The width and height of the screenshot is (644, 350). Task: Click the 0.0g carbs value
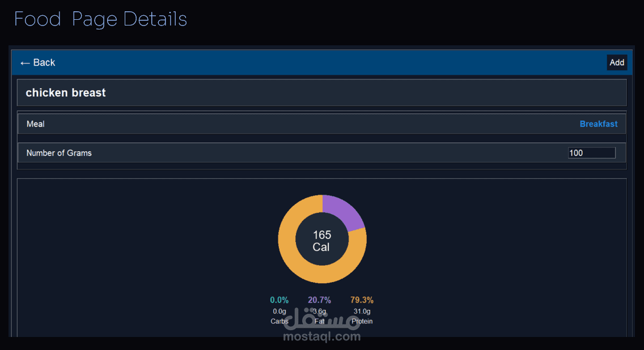click(279, 311)
